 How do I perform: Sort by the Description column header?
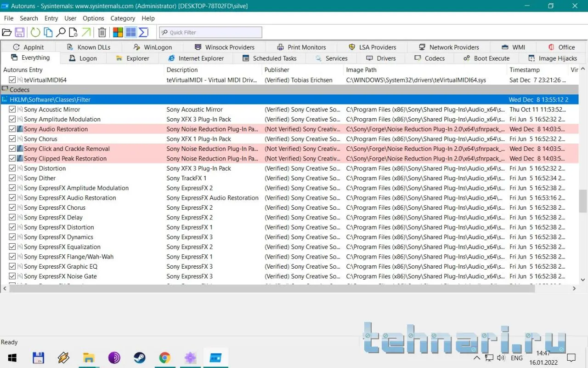(213, 70)
